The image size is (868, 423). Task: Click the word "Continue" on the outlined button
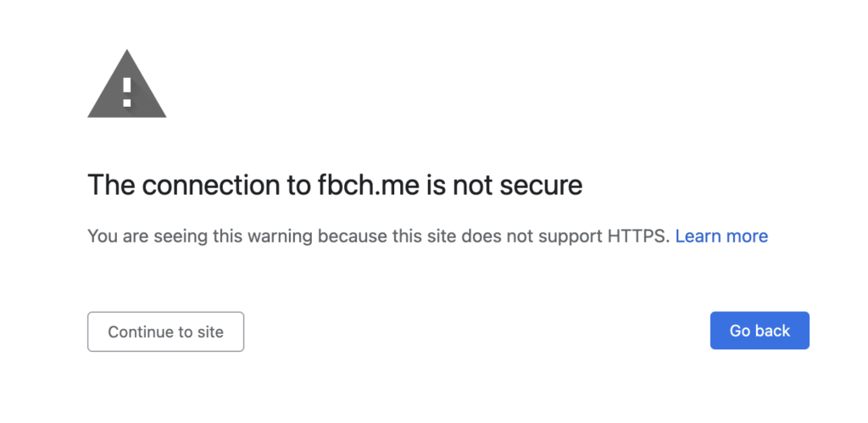pyautogui.click(x=140, y=331)
